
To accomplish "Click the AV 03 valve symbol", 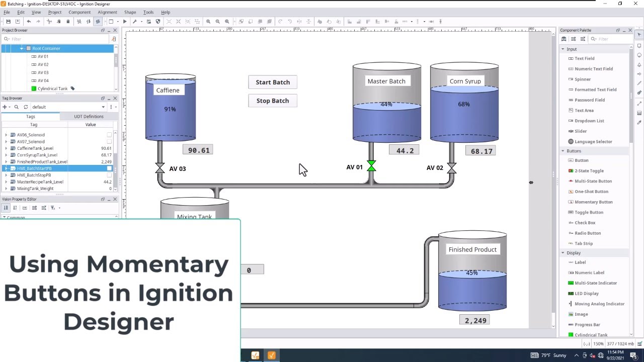I will tap(160, 168).
